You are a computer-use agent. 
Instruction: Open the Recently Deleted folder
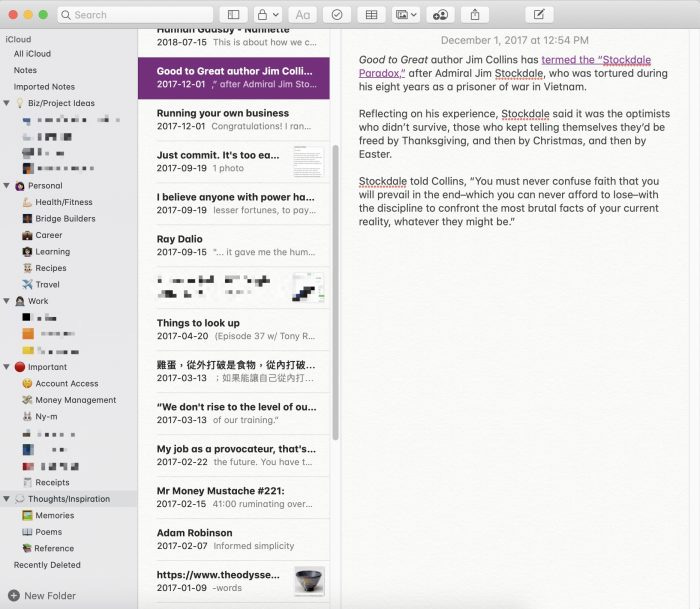click(47, 565)
